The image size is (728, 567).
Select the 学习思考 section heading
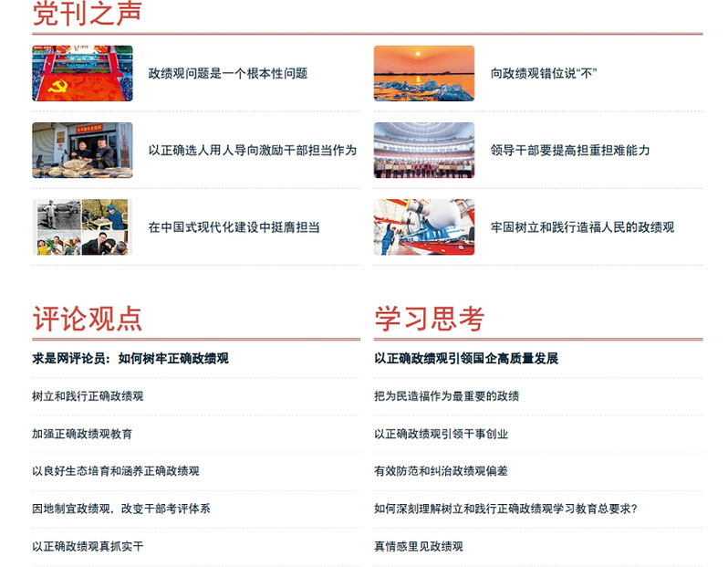(429, 319)
